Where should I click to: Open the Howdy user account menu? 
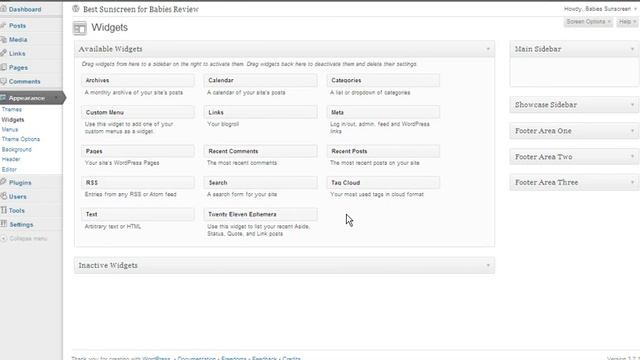coord(600,9)
